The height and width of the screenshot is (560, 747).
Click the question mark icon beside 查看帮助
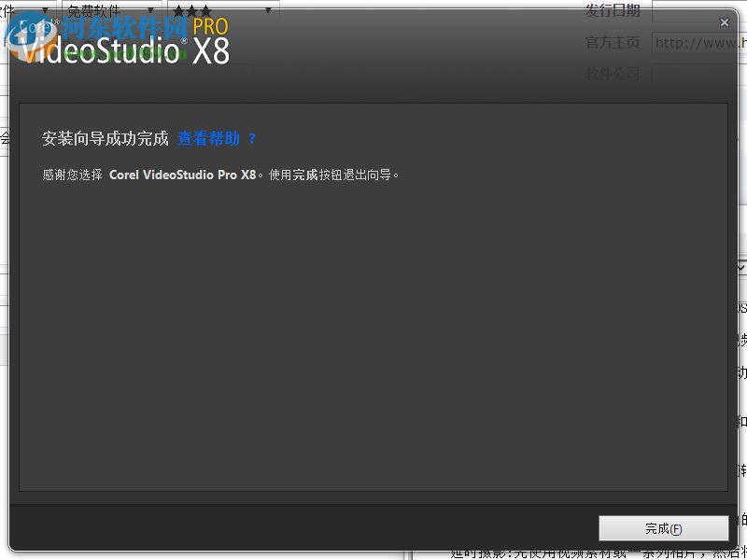click(251, 138)
